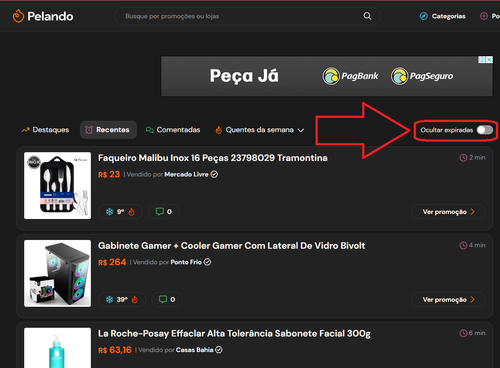Screen dimensions: 500x368
Task: Vote cold on the Gabinete Gamer deal
Action: pos(109,299)
